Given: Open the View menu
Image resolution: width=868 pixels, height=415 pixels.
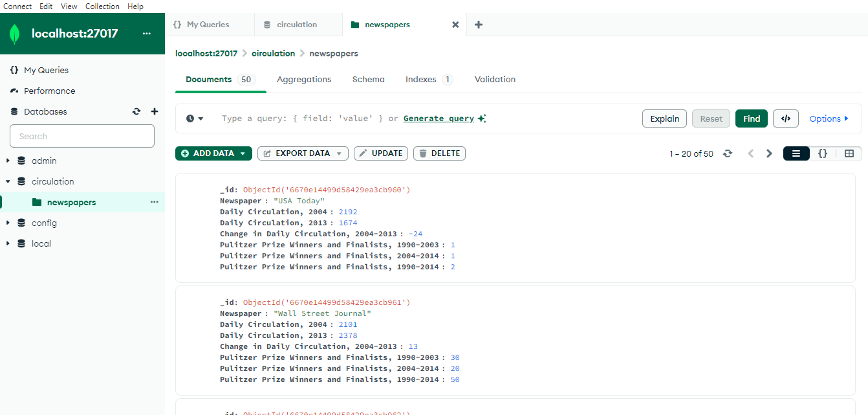Looking at the screenshot, I should click(69, 6).
